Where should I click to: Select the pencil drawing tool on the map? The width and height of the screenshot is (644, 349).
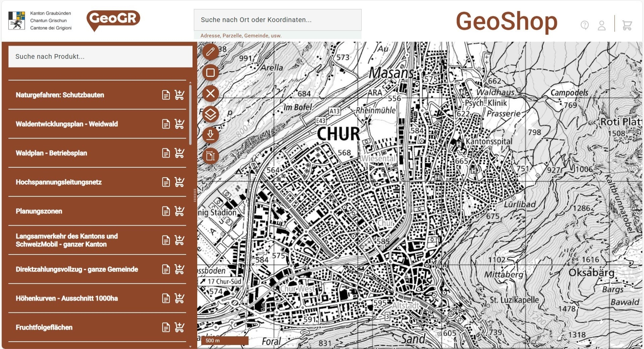(210, 52)
